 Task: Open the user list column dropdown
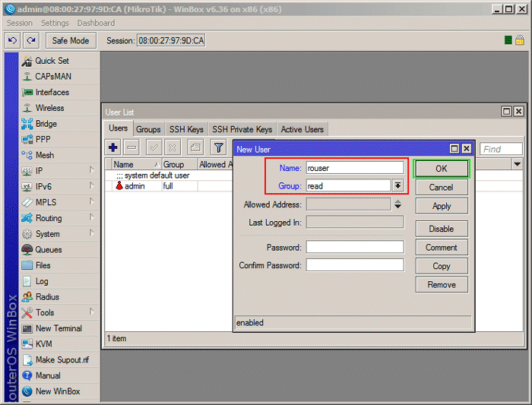tap(518, 164)
